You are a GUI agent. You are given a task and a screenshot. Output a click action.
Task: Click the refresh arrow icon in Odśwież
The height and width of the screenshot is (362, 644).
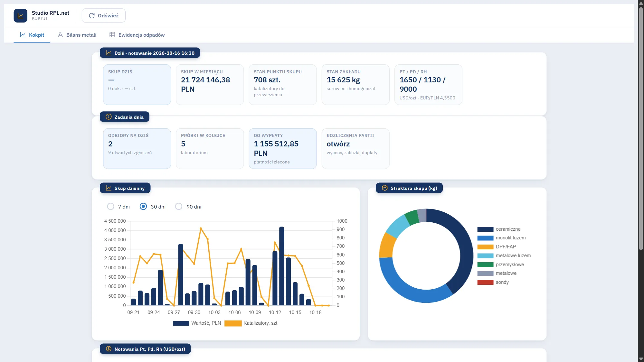(x=92, y=15)
